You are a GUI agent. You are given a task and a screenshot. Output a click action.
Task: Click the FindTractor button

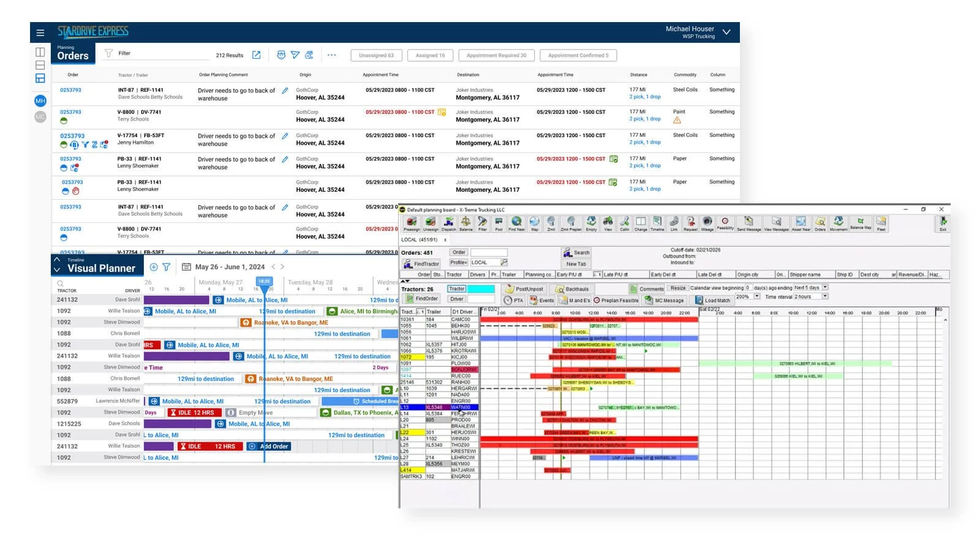(x=421, y=264)
